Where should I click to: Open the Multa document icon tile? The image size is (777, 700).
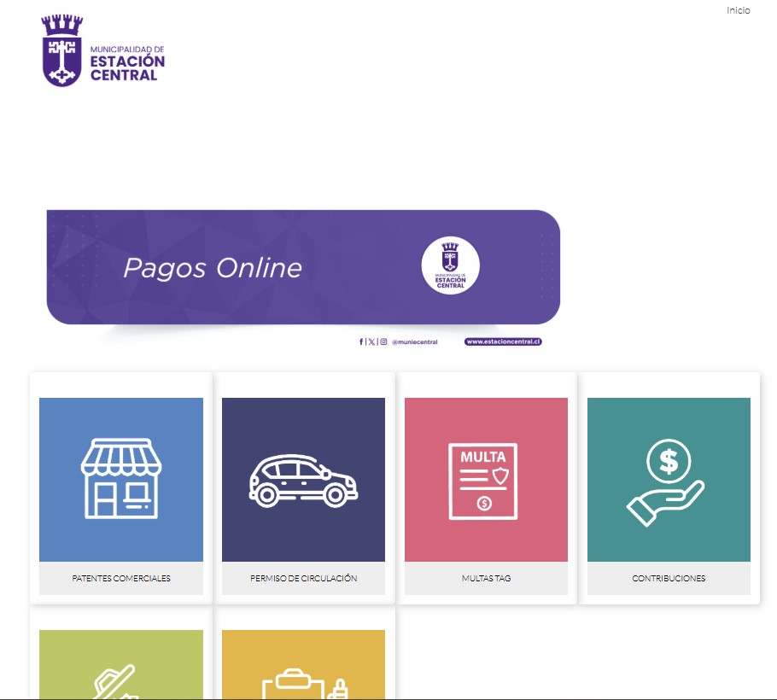[486, 479]
